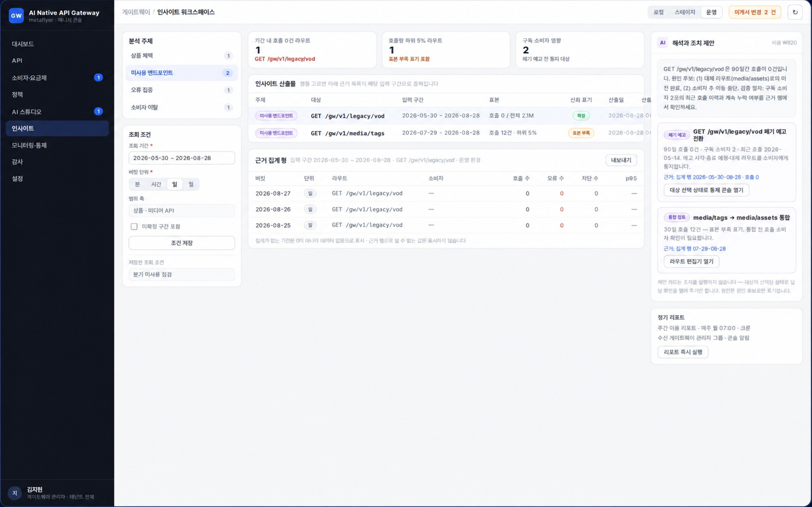The height and width of the screenshot is (507, 812).
Task: Open 설정 in the sidebar
Action: pos(57,179)
